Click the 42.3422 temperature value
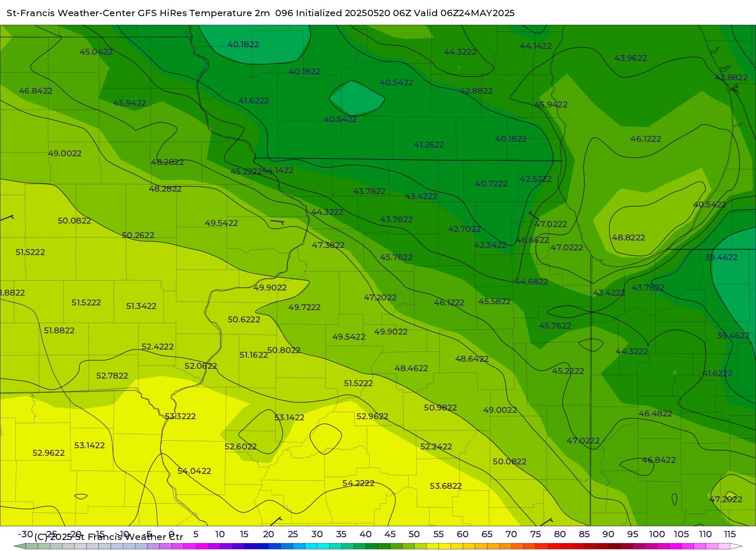The height and width of the screenshot is (551, 756). [x=490, y=245]
